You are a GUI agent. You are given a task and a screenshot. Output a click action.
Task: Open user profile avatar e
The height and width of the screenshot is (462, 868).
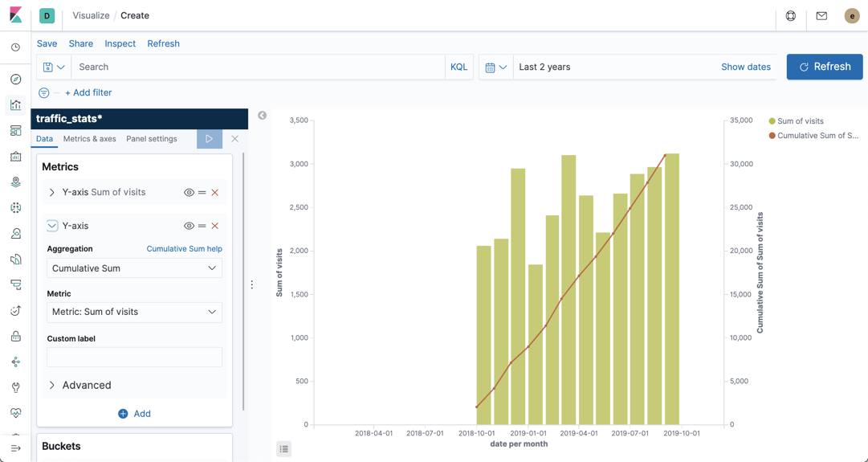point(852,16)
